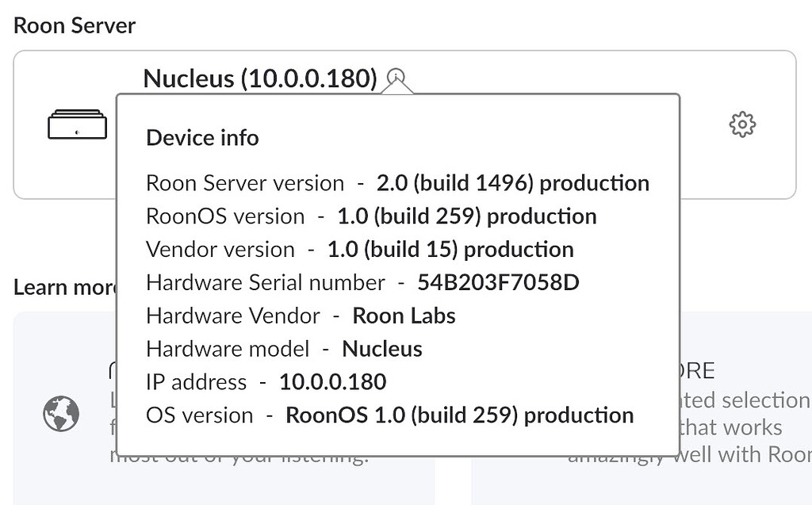Click the Device info heading
The height and width of the screenshot is (505, 812).
click(x=201, y=138)
